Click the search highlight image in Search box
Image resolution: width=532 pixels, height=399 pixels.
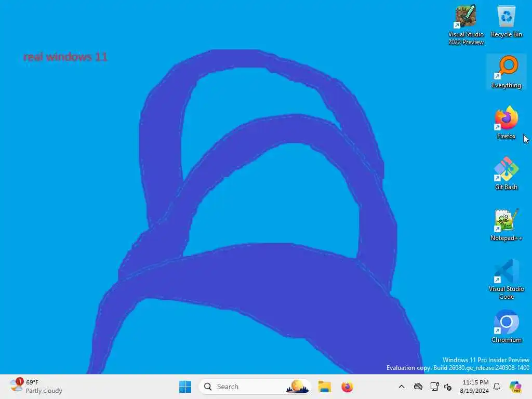[x=298, y=387]
